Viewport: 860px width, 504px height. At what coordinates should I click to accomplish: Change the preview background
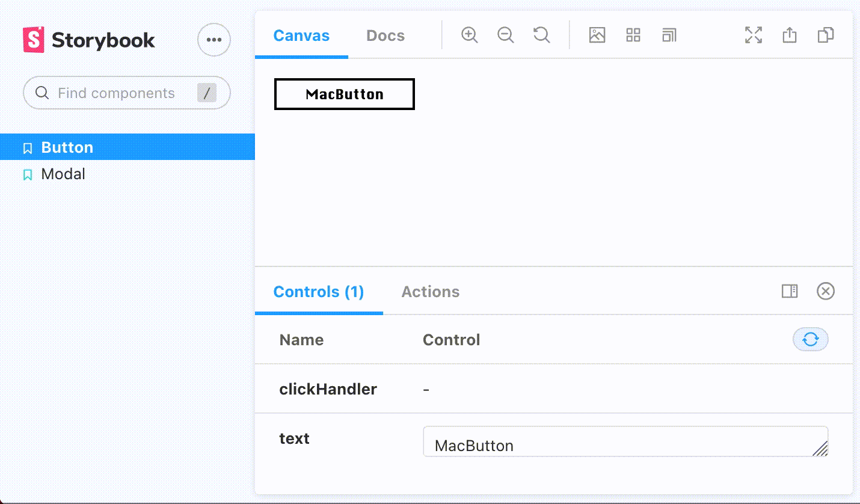pyautogui.click(x=597, y=35)
